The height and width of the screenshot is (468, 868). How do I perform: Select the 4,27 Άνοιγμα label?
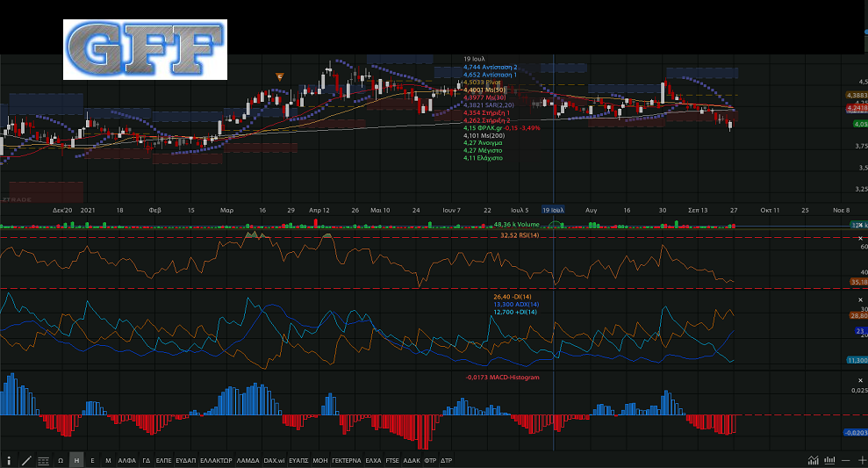pyautogui.click(x=483, y=143)
